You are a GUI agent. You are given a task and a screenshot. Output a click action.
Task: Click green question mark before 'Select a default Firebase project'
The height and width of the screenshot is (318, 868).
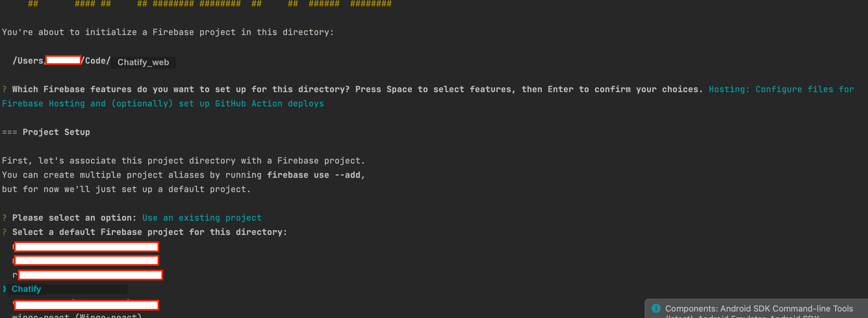[x=4, y=232]
